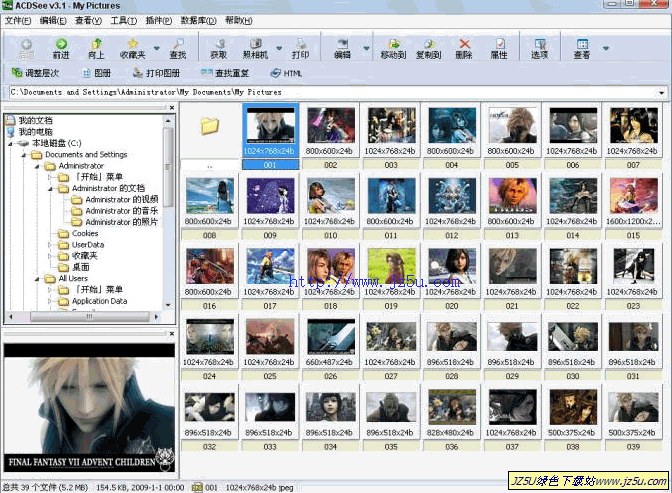Click the "024" filename label

[210, 376]
